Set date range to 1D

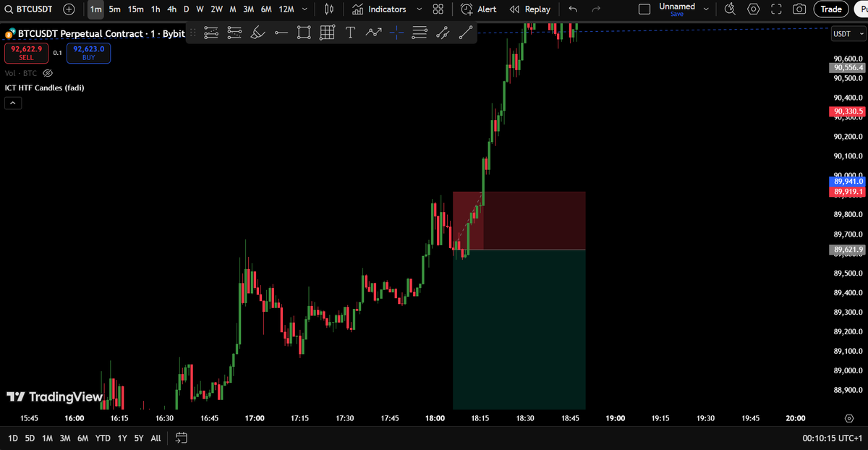coord(13,438)
